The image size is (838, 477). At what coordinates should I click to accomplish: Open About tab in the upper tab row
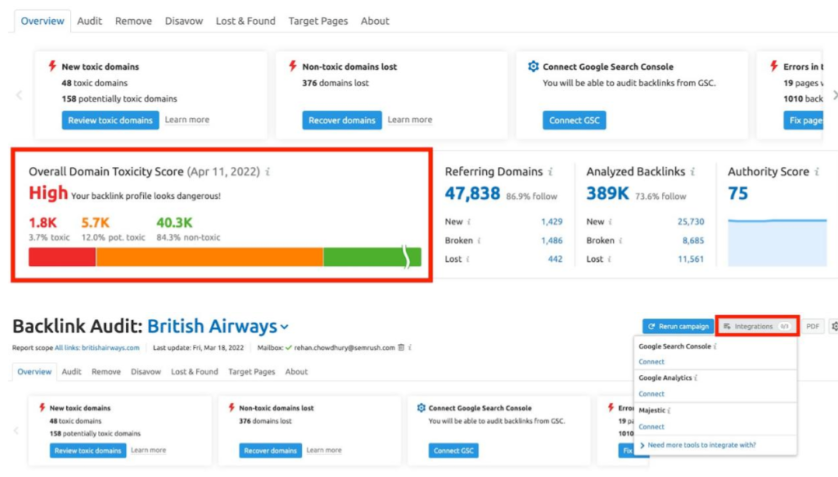375,21
